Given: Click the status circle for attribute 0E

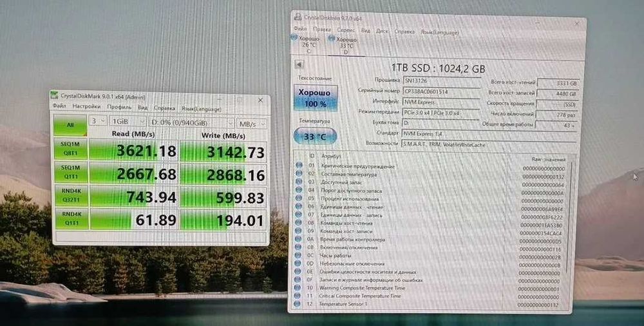Looking at the screenshot, I should coord(298,272).
